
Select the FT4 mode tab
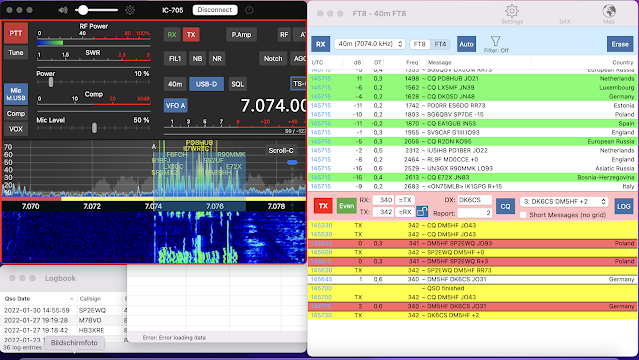(440, 44)
